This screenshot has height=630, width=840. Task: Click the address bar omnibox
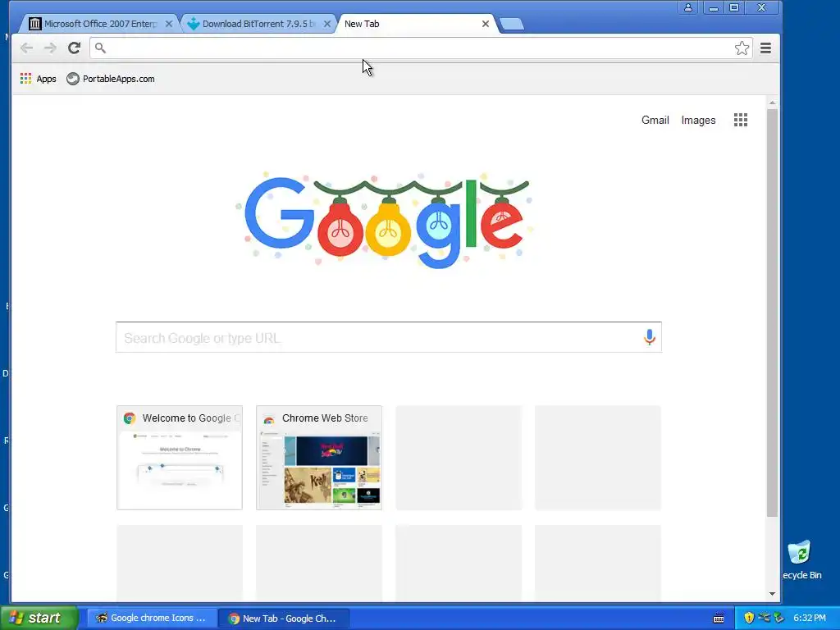421,48
